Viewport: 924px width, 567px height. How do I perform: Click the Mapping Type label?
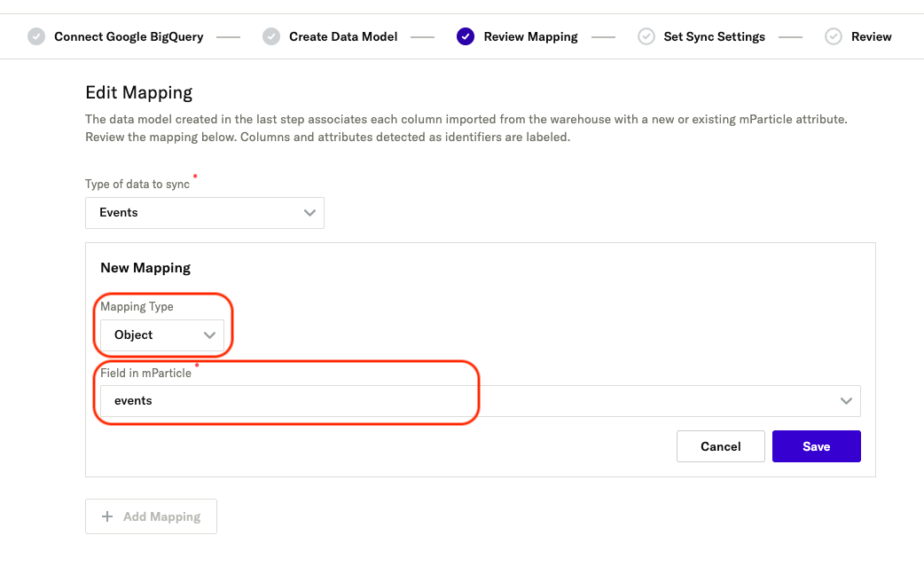(x=137, y=306)
